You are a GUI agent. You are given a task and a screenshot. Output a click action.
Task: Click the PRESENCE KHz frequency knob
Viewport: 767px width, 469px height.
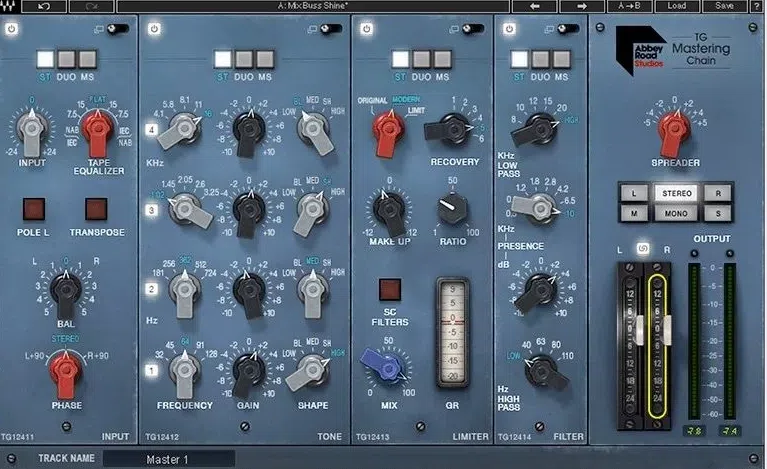coord(540,209)
